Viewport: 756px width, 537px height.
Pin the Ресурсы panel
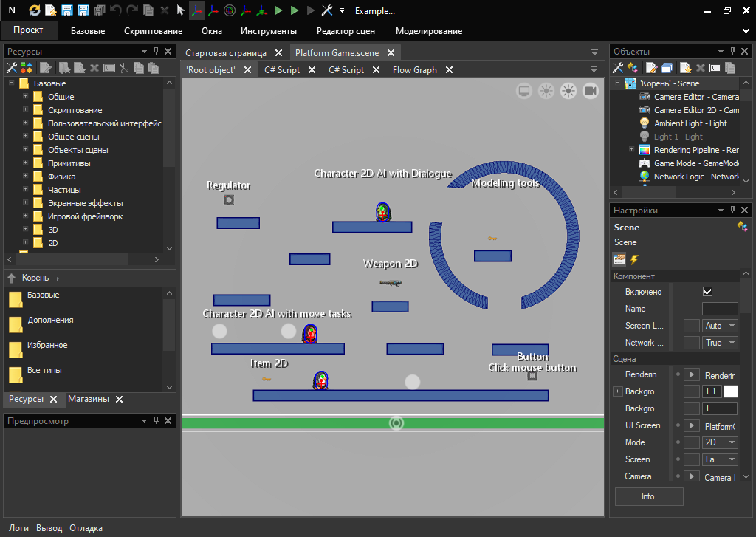point(156,52)
